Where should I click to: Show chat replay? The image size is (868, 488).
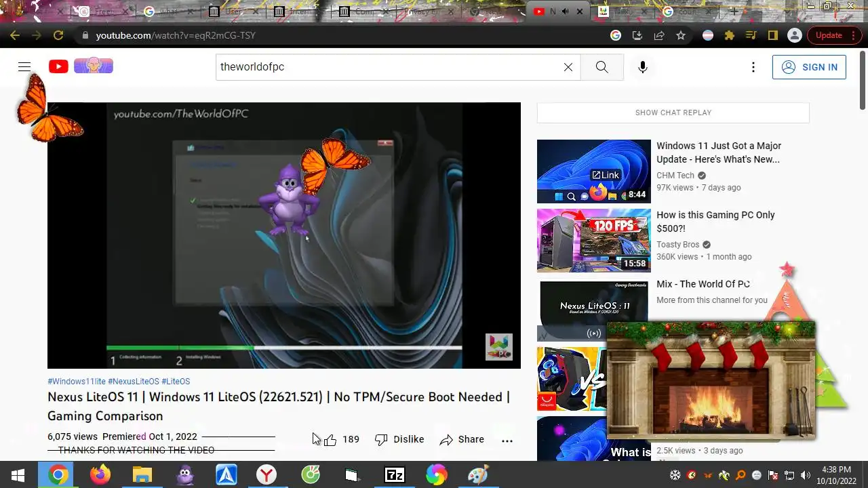(x=673, y=113)
